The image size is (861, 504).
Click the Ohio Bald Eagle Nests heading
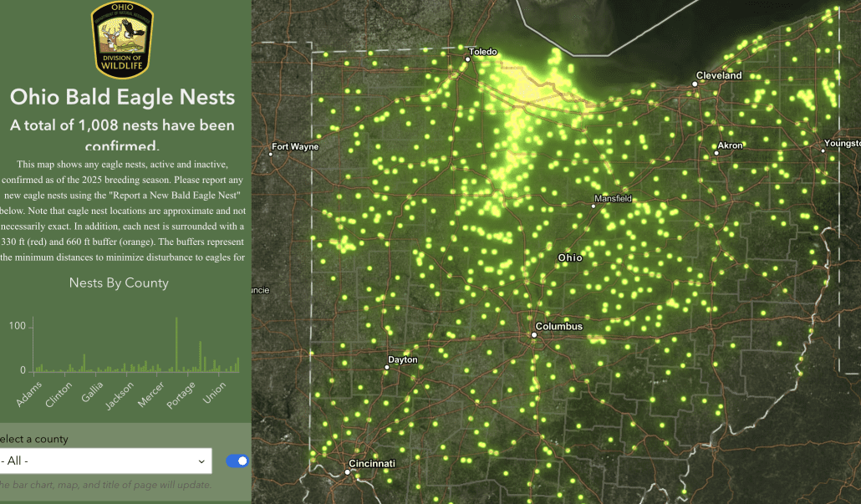[x=122, y=97]
